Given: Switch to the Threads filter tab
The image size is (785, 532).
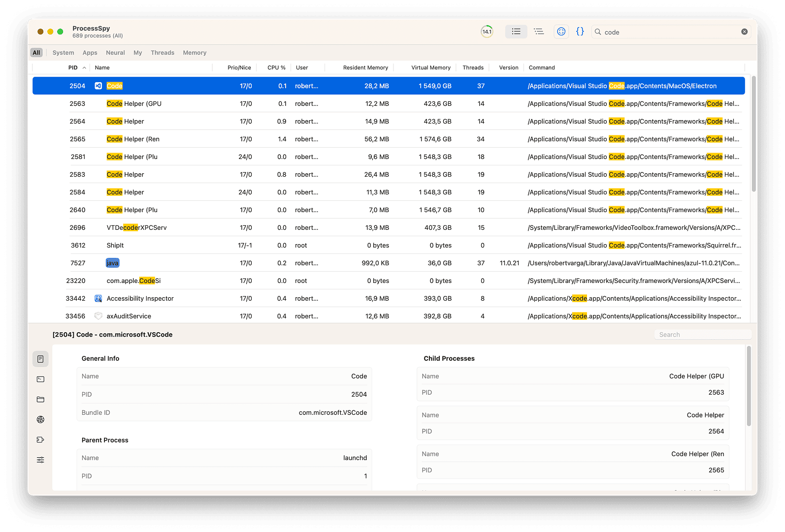Looking at the screenshot, I should (162, 53).
